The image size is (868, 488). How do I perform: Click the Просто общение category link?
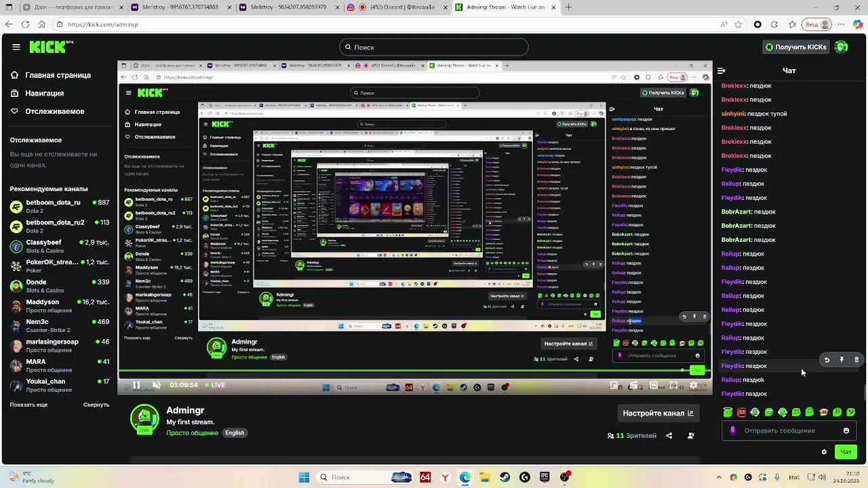193,432
